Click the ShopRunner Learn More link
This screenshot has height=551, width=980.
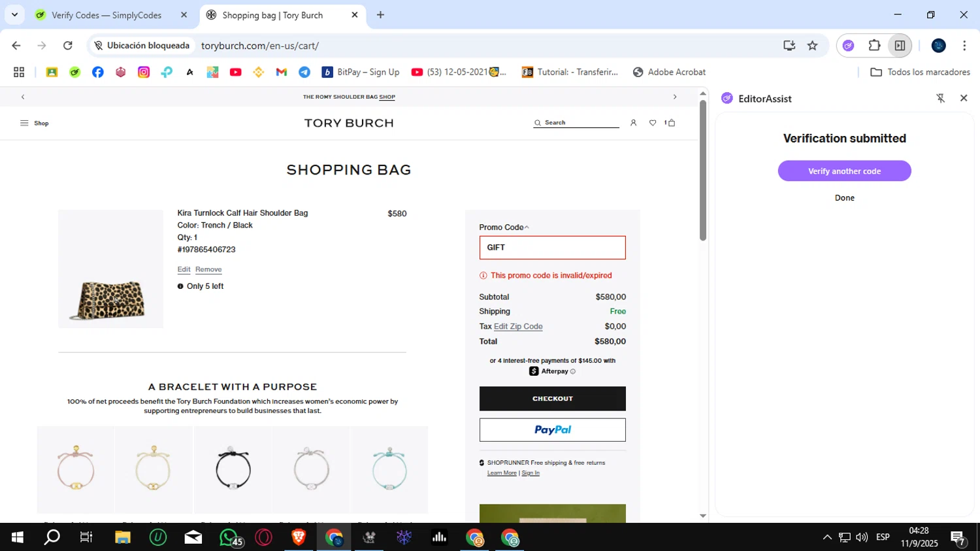coord(502,473)
